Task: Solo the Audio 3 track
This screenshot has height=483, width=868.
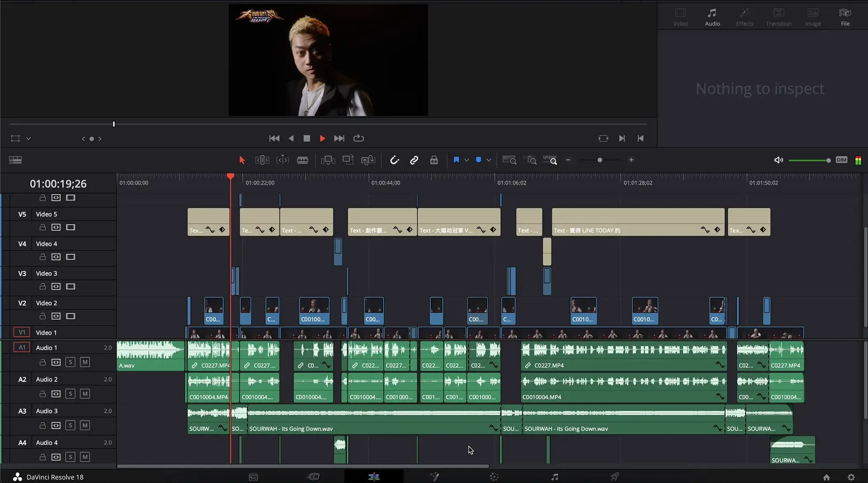Action: coord(70,426)
